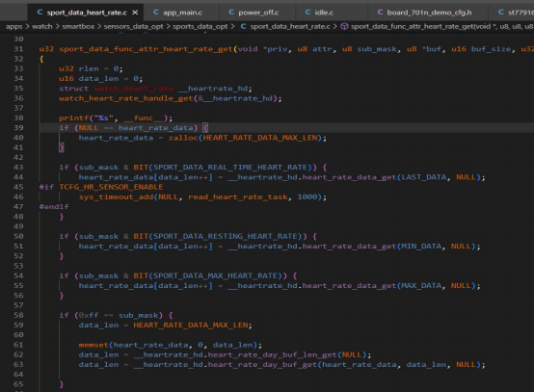Click 'watch_heart_rate' struct name on line 35

(x=133, y=89)
